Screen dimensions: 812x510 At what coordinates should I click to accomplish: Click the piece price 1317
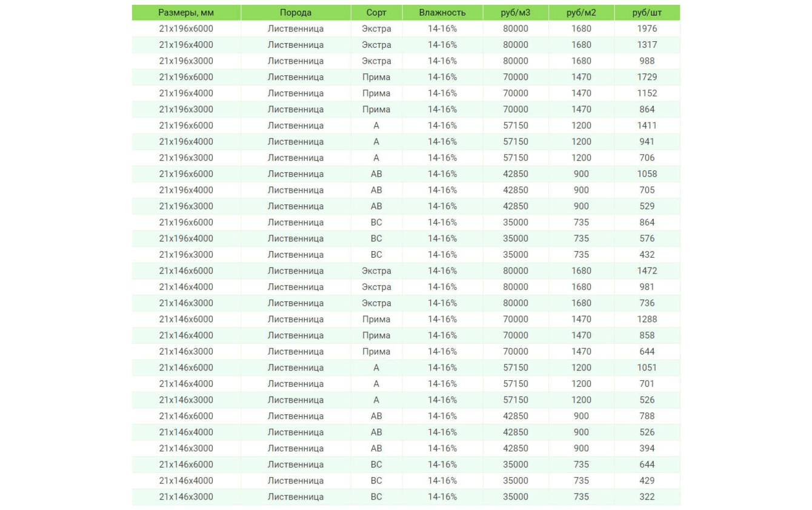click(647, 45)
